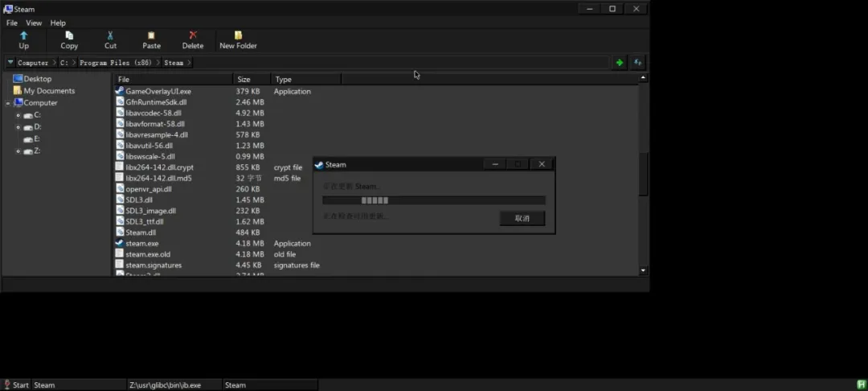The image size is (868, 391).
Task: Click the 'old file' type cell
Action: tap(285, 254)
